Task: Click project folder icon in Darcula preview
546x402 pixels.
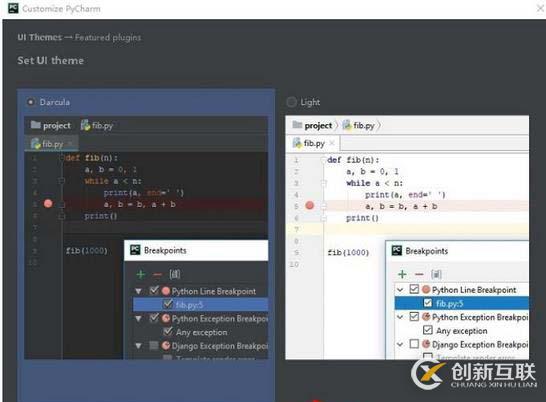Action: pyautogui.click(x=36, y=125)
